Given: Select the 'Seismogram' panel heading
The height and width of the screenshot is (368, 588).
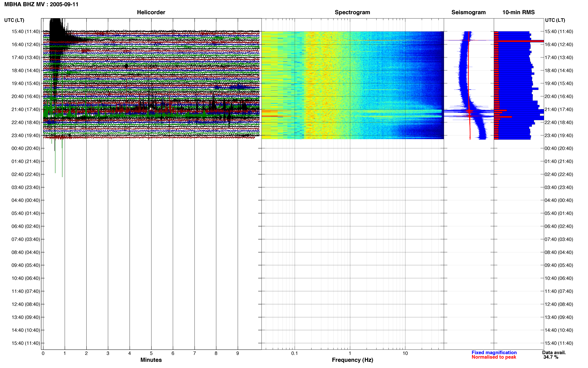Looking at the screenshot, I should click(468, 12).
